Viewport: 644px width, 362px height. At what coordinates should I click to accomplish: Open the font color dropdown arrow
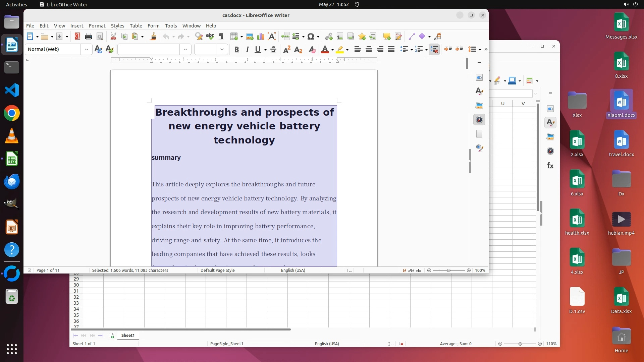coord(332,50)
